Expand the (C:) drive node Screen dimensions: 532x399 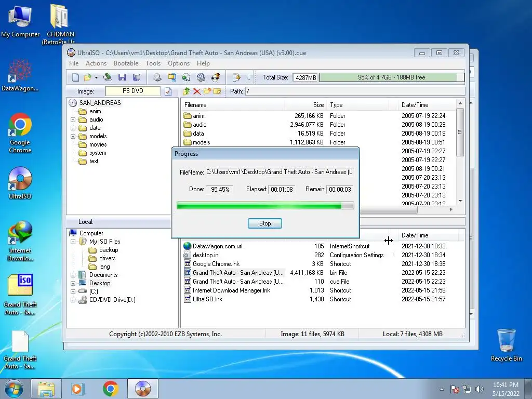tap(73, 291)
